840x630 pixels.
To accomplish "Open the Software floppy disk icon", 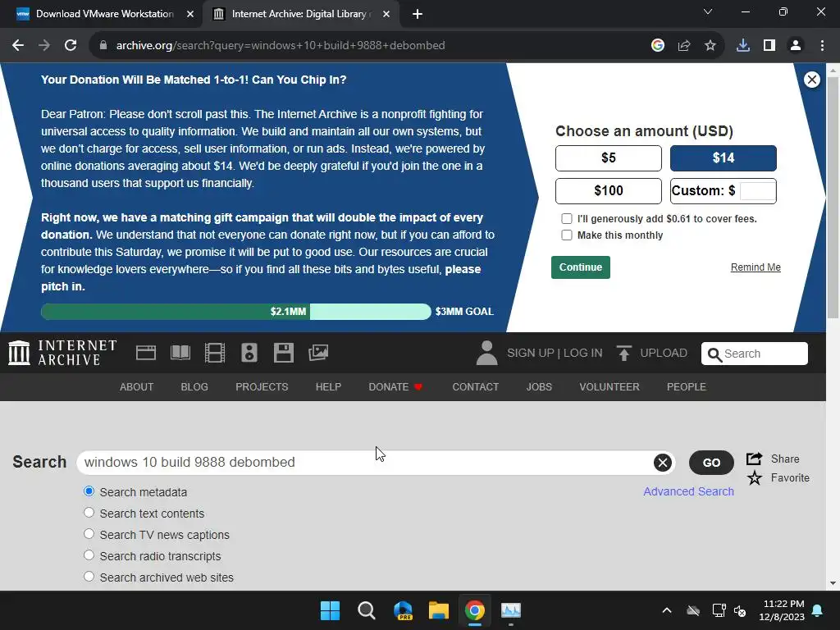I will pos(283,353).
